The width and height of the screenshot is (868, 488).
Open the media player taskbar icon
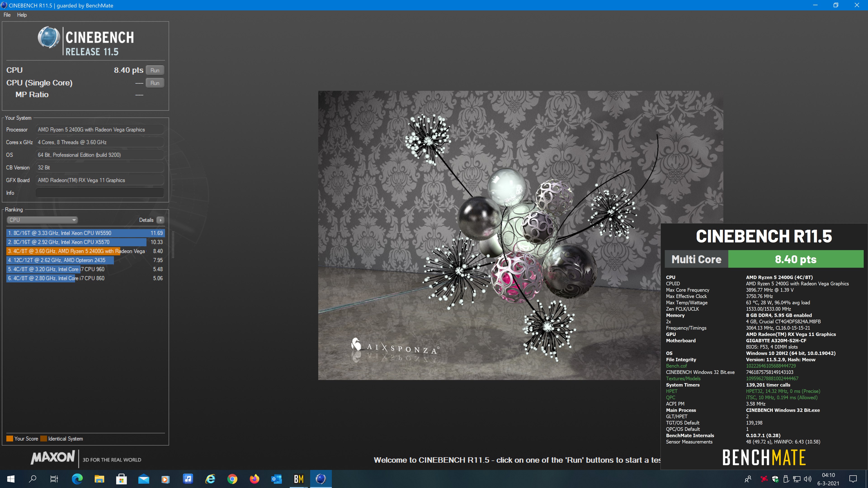[165, 479]
